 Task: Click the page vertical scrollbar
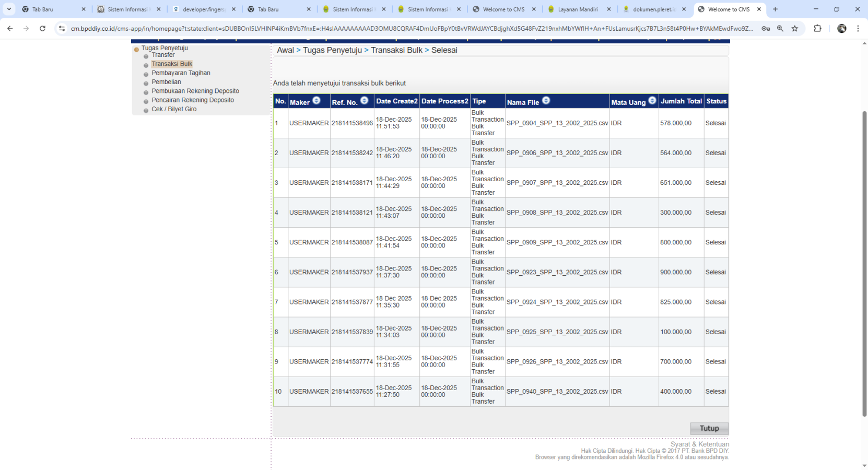(x=864, y=261)
